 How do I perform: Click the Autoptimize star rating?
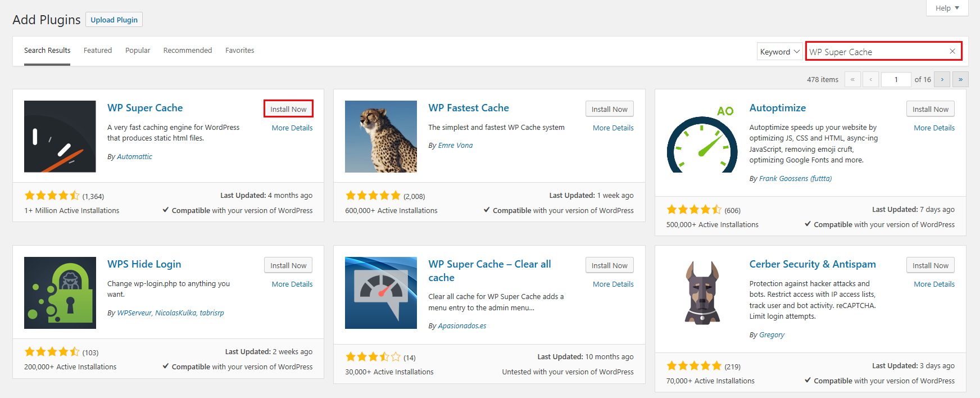(x=694, y=210)
